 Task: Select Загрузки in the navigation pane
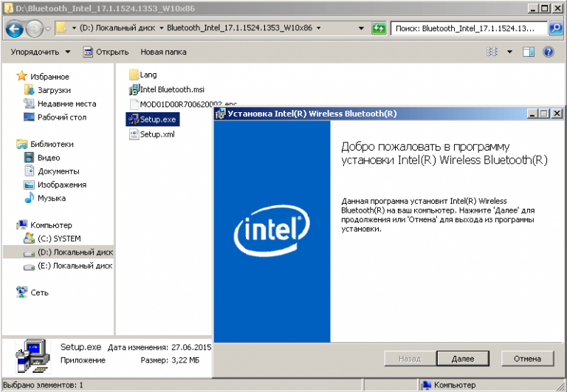(x=53, y=90)
